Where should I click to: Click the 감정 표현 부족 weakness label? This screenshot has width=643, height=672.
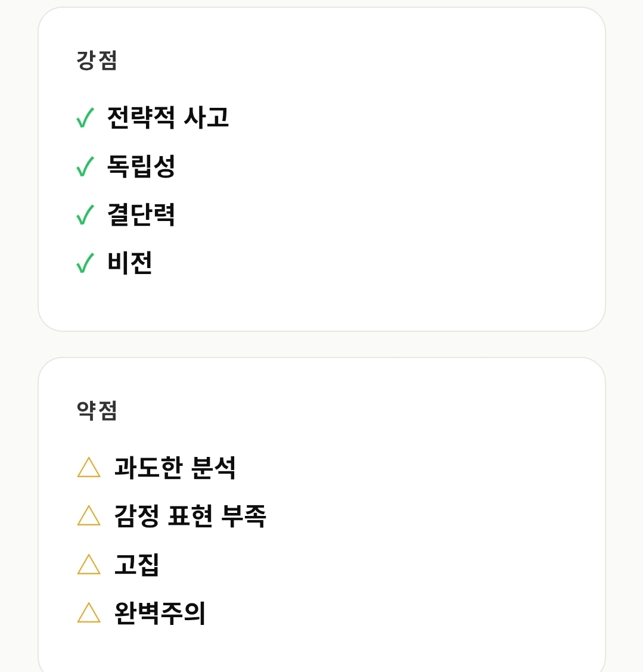pos(190,516)
